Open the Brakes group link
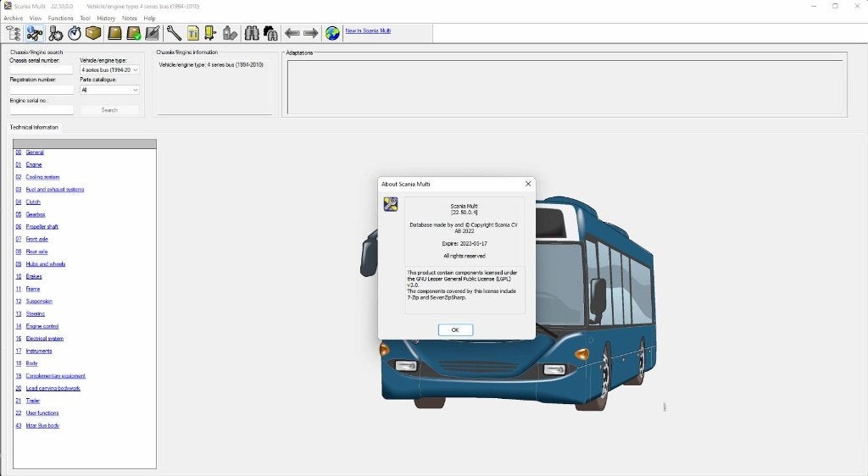 34,276
